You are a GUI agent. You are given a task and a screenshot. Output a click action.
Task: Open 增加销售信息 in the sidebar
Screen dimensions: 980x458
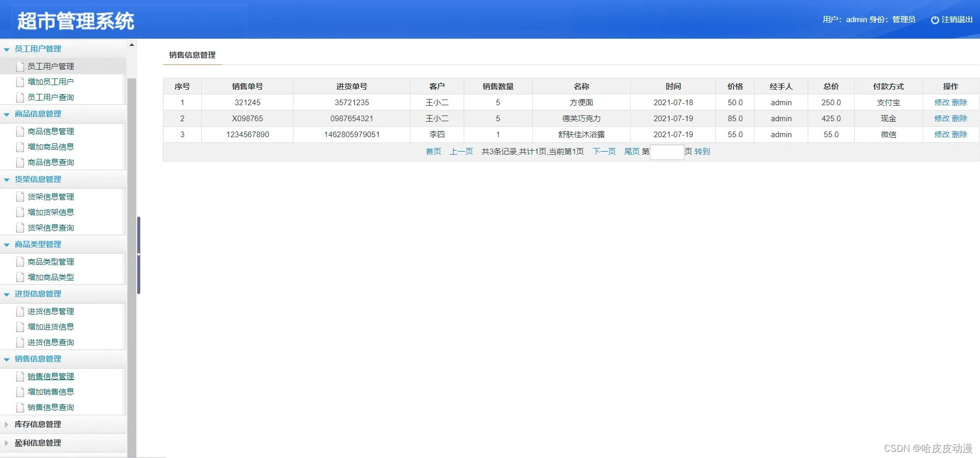pyautogui.click(x=51, y=392)
